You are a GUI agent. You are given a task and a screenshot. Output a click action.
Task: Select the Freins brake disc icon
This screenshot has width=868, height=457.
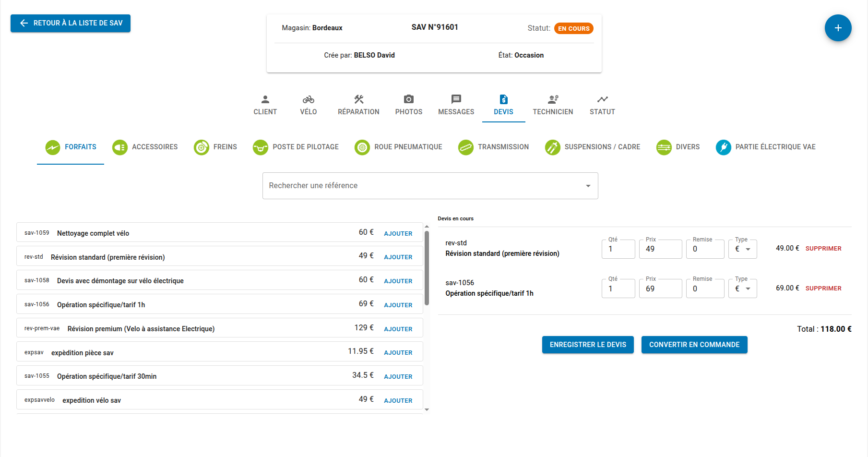[x=202, y=147]
